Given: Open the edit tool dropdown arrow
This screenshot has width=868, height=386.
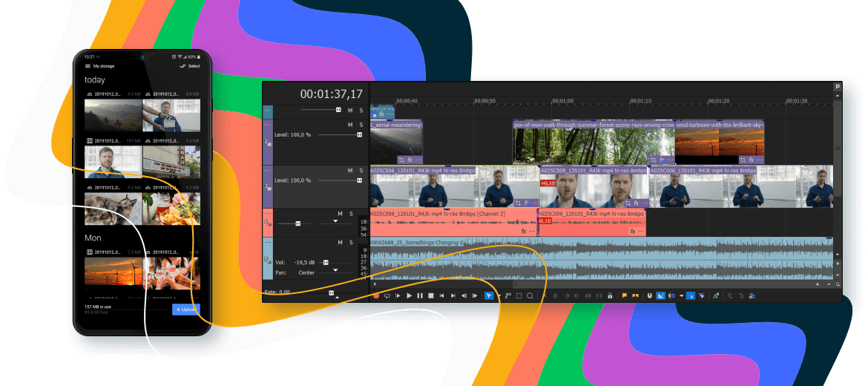Looking at the screenshot, I should click(499, 296).
